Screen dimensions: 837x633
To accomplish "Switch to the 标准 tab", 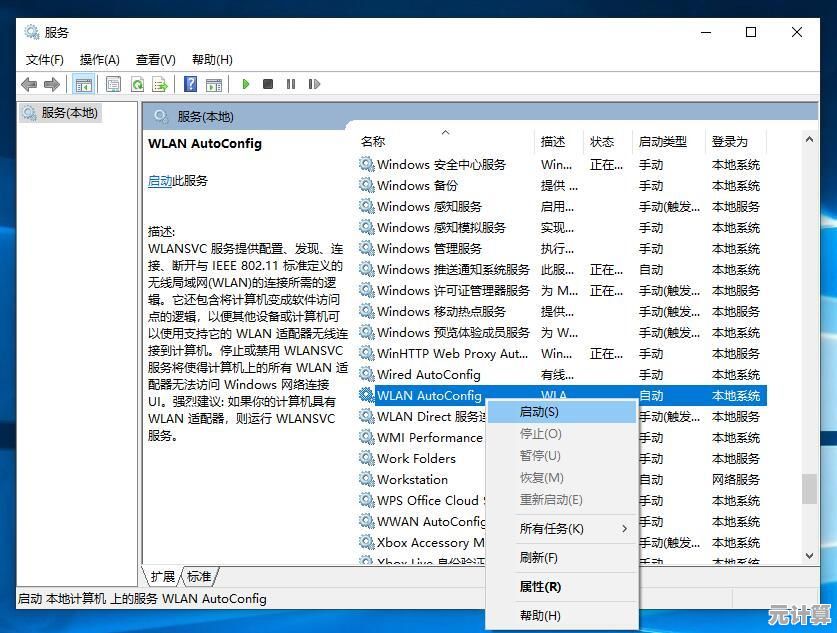I will click(x=199, y=576).
